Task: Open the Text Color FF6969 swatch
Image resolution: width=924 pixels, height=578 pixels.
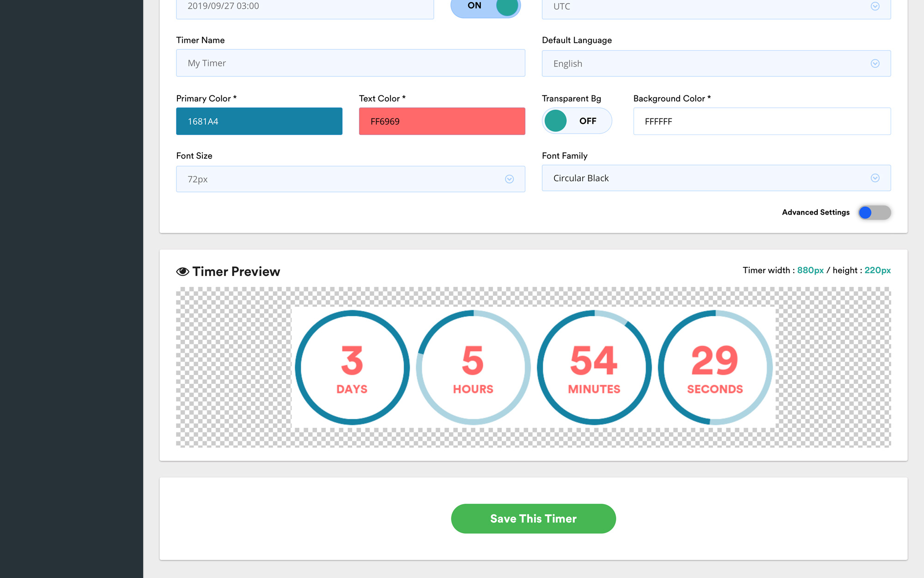Action: (442, 121)
